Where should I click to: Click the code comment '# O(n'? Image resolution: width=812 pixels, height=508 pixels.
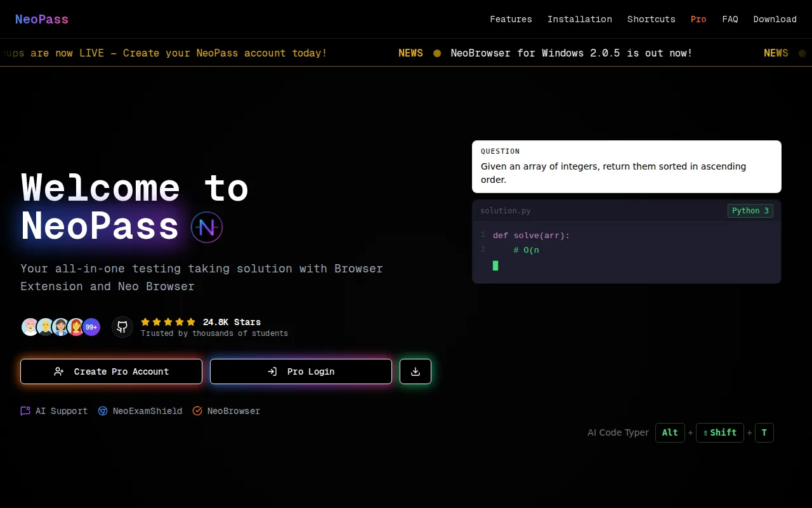[x=527, y=250]
